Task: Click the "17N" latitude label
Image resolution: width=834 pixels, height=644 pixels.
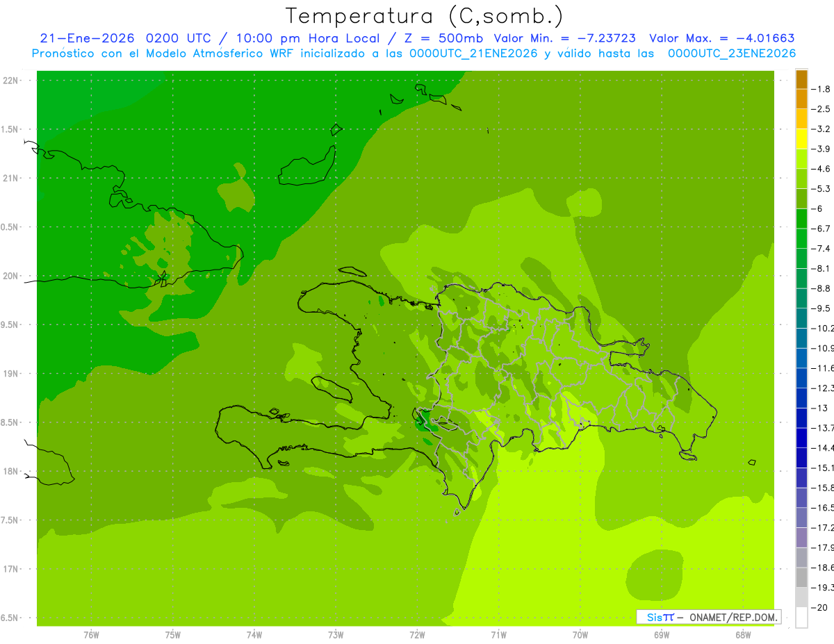Action: [12, 569]
